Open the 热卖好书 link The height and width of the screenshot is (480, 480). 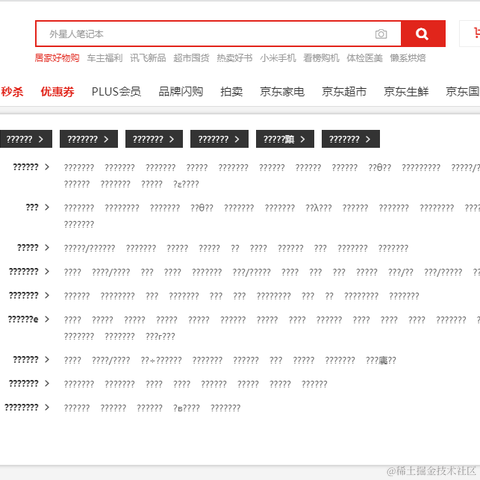(235, 58)
